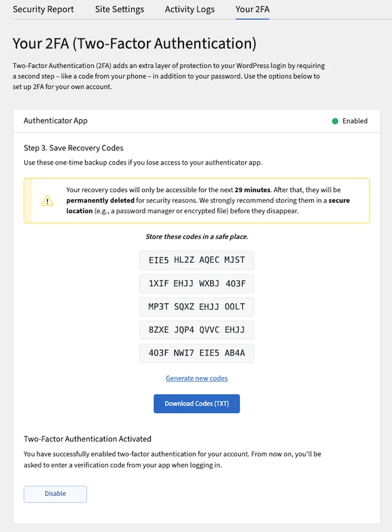
Task: Go to the Activity Logs tab
Action: tap(189, 9)
